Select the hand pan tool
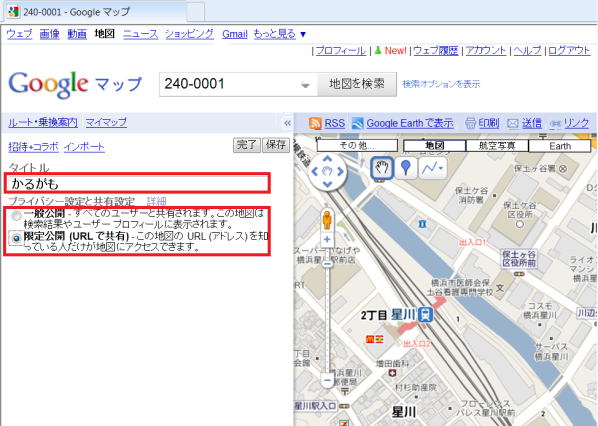The width and height of the screenshot is (598, 426). click(x=382, y=167)
